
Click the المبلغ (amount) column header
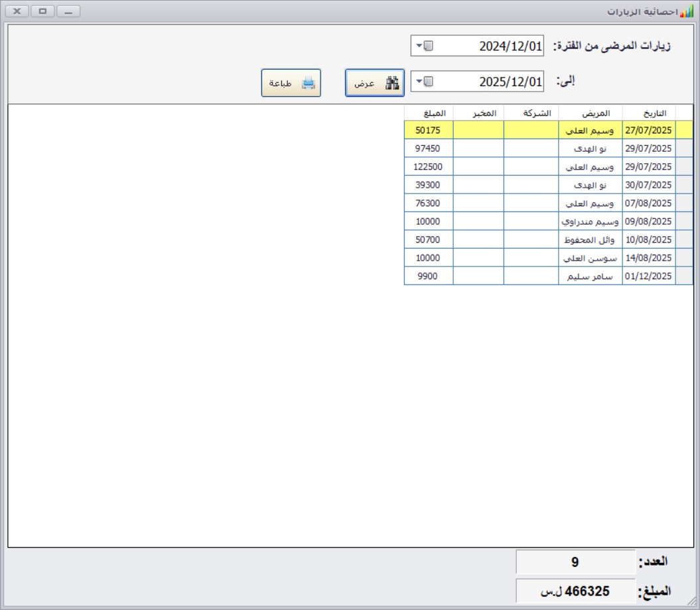(429, 112)
